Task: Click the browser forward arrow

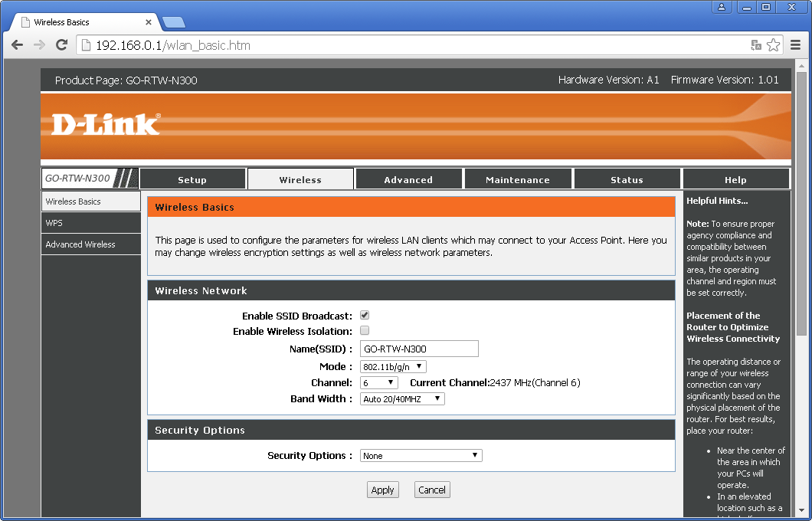Action: coord(39,45)
